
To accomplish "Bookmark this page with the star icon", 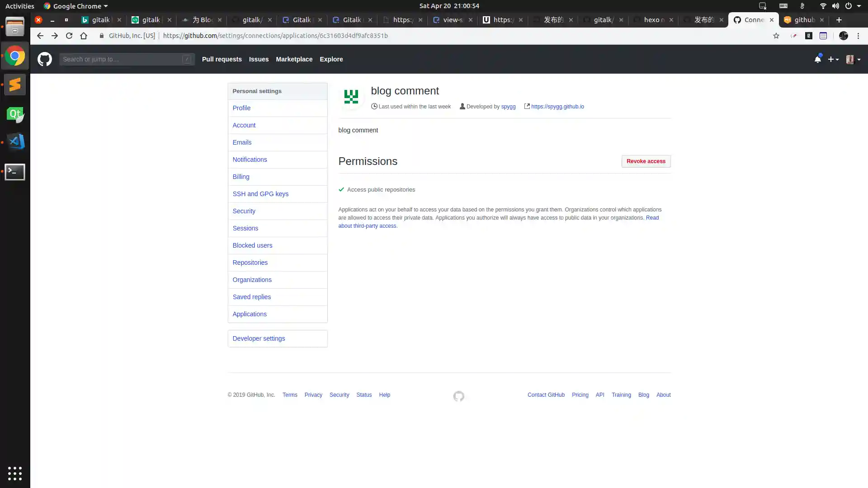I will point(776,36).
